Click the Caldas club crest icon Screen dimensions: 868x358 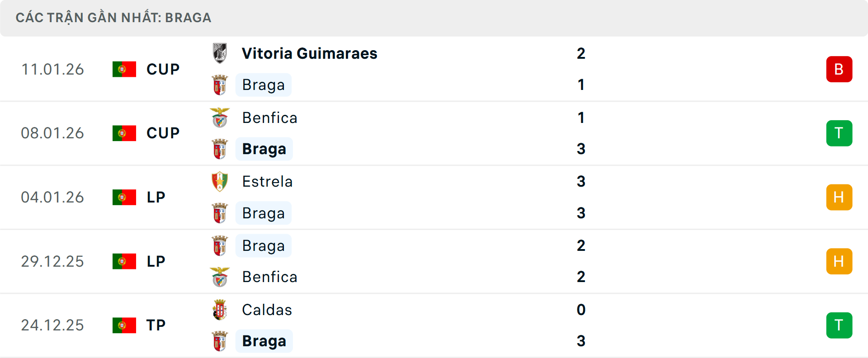click(220, 310)
